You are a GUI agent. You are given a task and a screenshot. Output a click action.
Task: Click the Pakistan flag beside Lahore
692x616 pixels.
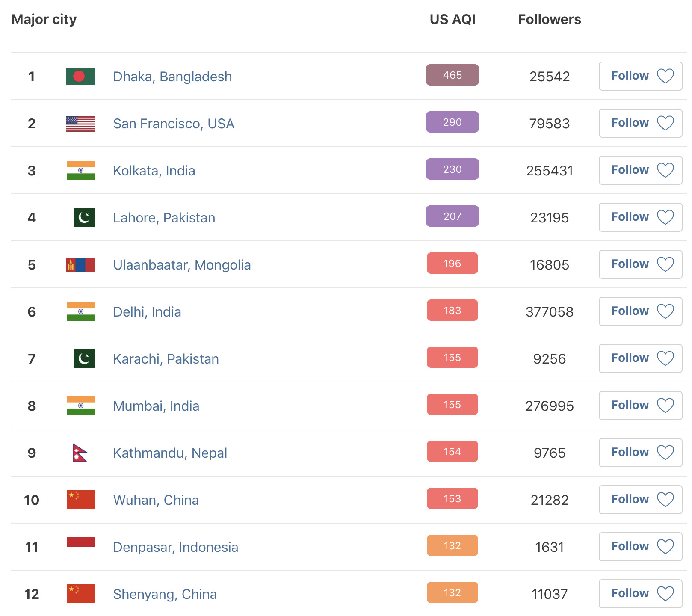pos(84,217)
